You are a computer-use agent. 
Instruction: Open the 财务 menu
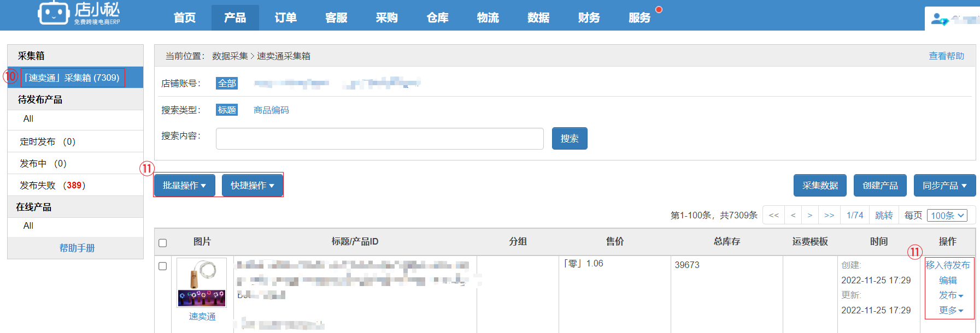[589, 17]
